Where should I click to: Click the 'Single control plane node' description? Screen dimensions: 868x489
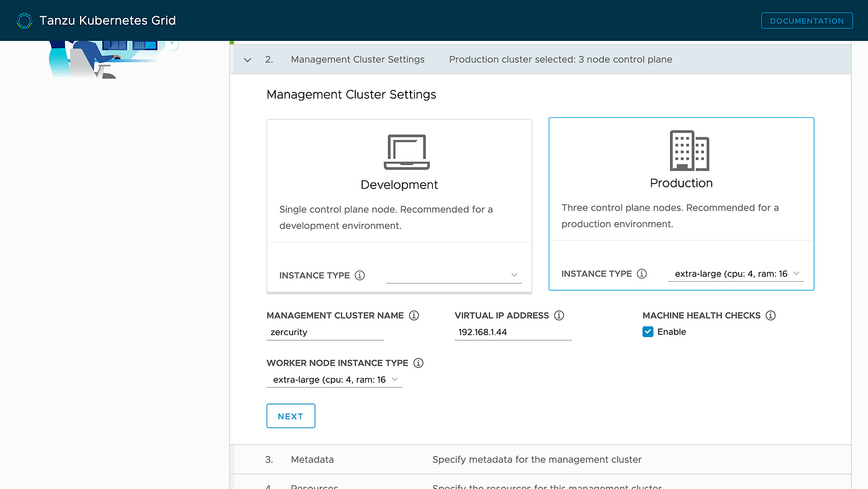[x=386, y=217]
